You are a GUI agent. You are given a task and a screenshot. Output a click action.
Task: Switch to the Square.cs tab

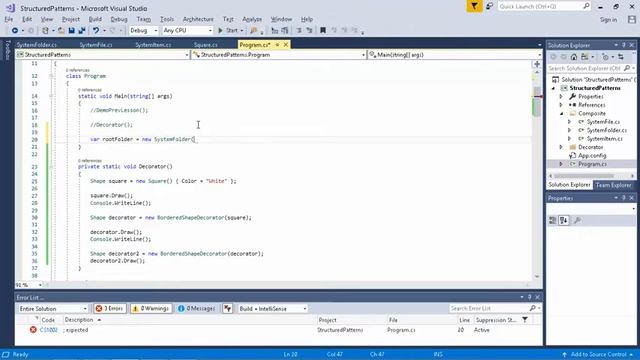click(206, 45)
